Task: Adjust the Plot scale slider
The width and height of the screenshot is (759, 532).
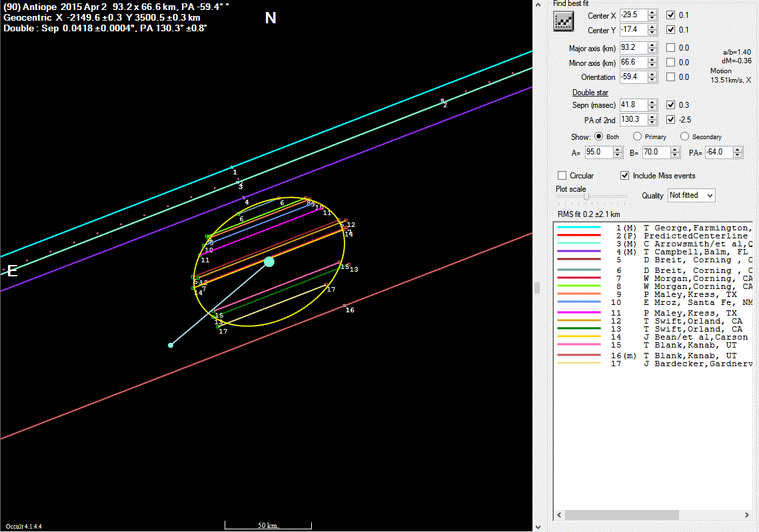Action: 586,196
